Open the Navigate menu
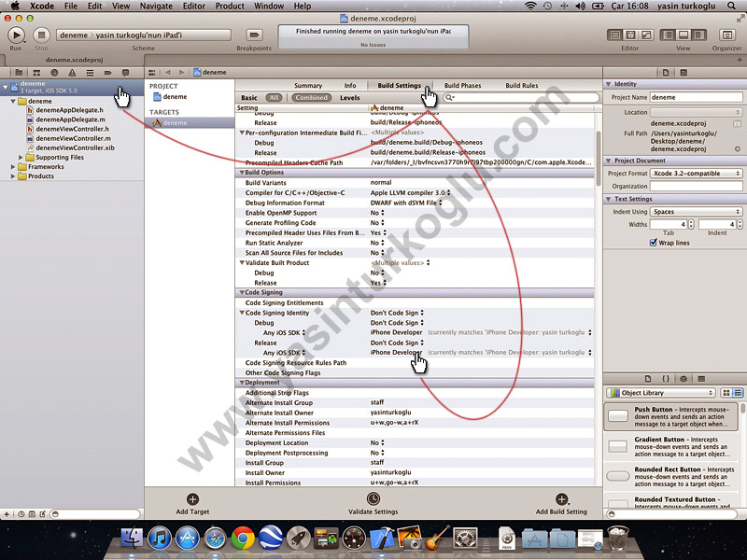 (156, 6)
